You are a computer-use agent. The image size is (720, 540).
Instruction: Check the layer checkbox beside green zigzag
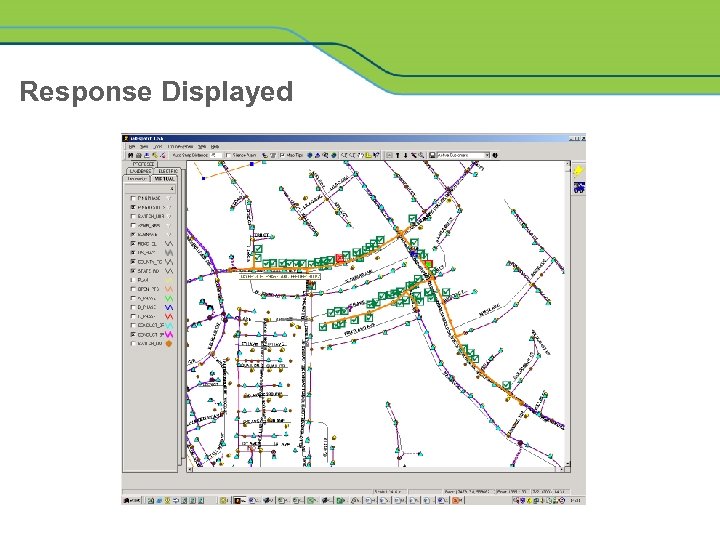pyautogui.click(x=133, y=298)
